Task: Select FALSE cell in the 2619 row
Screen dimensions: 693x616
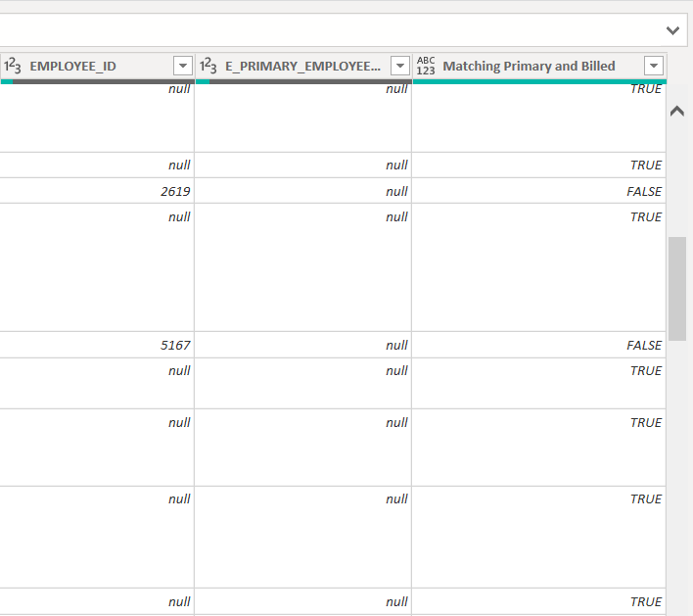Action: [x=538, y=191]
